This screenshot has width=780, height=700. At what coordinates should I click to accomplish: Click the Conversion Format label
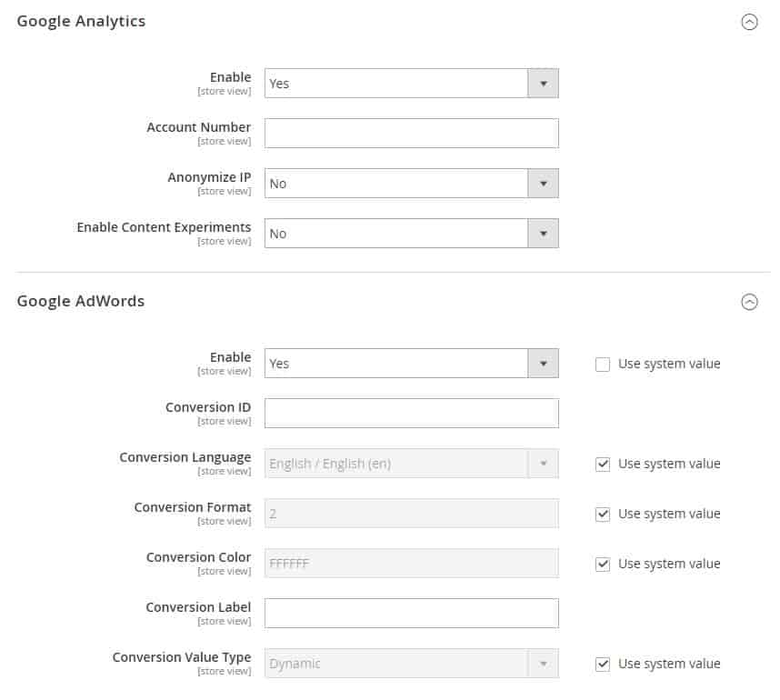193,507
